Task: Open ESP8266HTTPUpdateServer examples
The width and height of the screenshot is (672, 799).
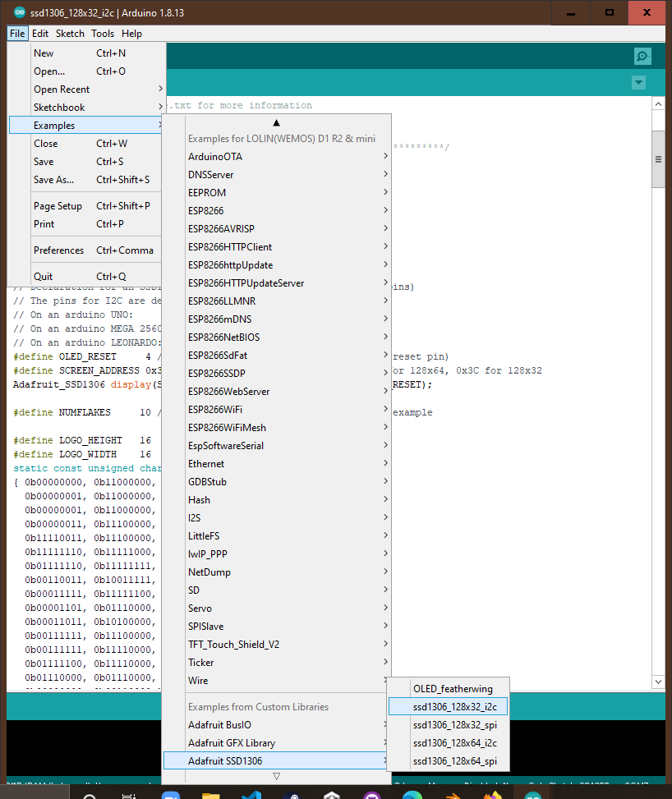Action: (x=277, y=283)
